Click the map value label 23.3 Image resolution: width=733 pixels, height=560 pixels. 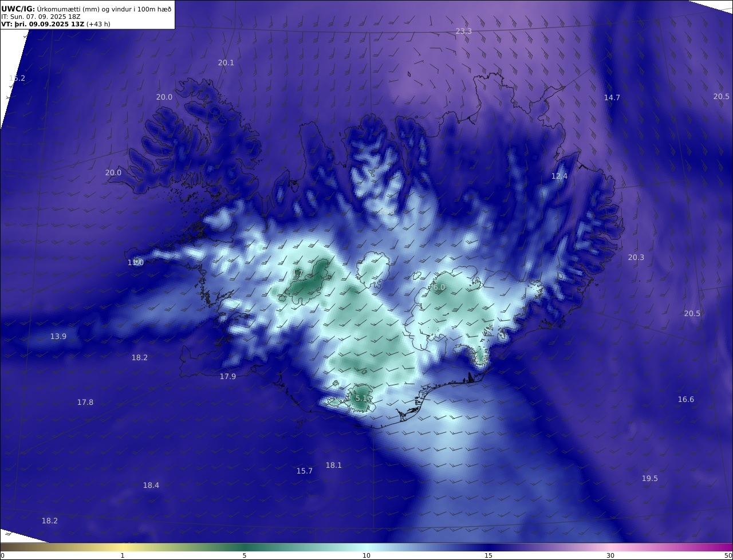coord(463,31)
